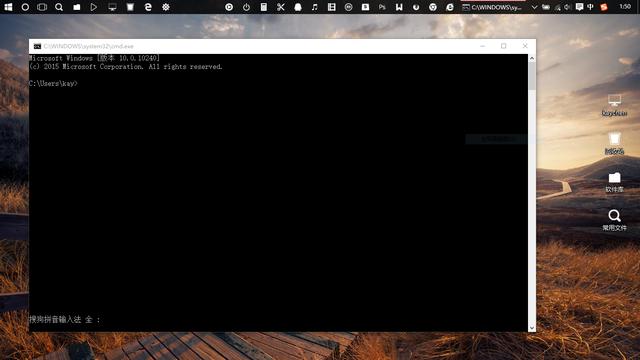The width and height of the screenshot is (640, 360).
Task: Open the network status tray icon
Action: coord(558,7)
